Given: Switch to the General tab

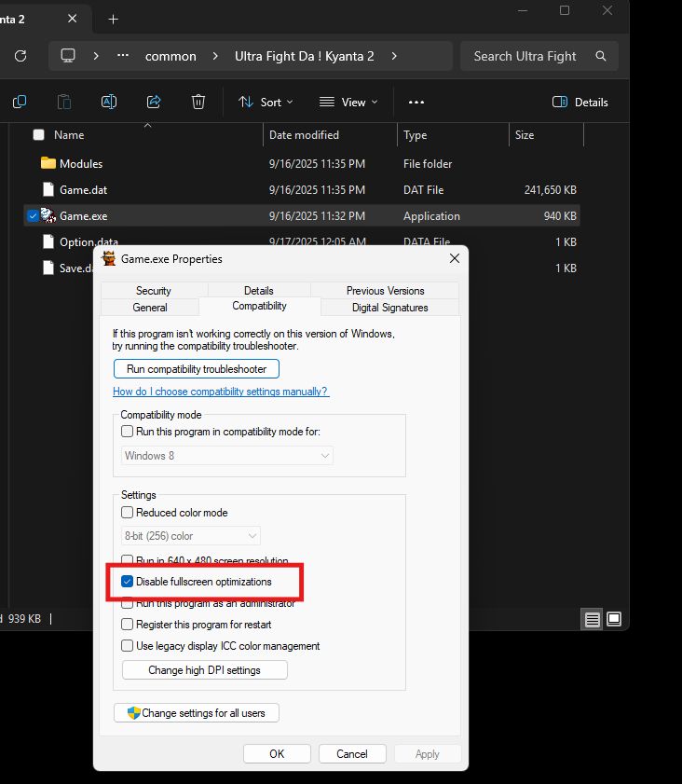Looking at the screenshot, I should click(x=150, y=307).
